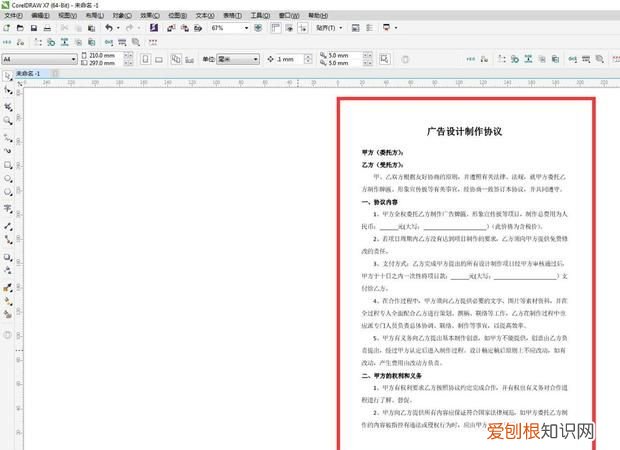
Task: Open the 帮助(H) menu
Action: pos(318,15)
